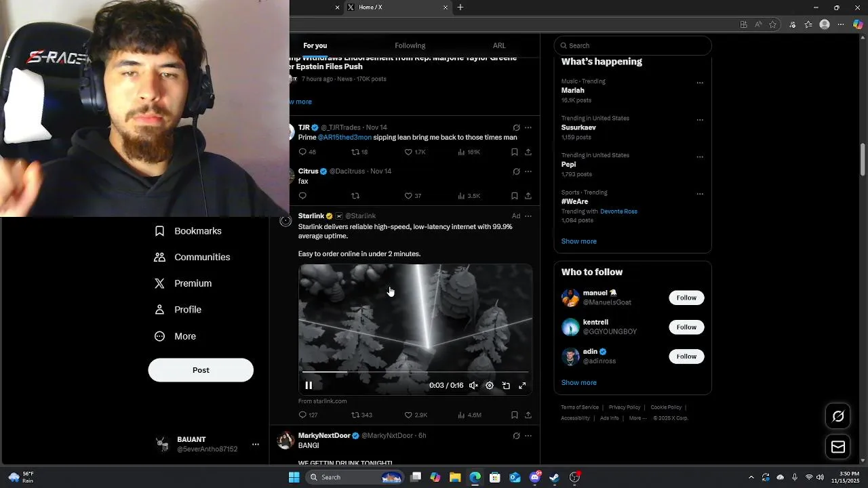
Task: Open Edge Settings and more menu
Action: pyautogui.click(x=841, y=24)
